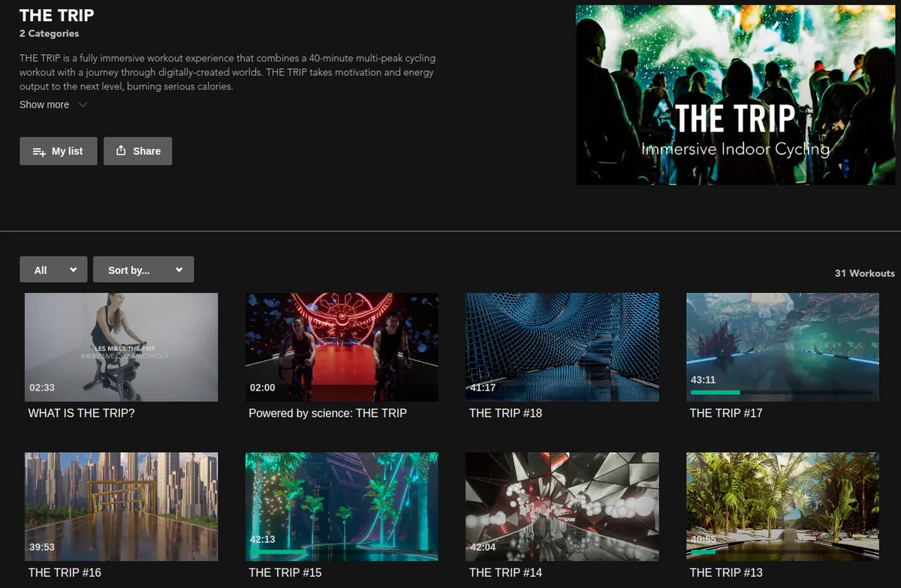Open the WHAT IS THE TRIP? thumbnail

[x=121, y=347]
